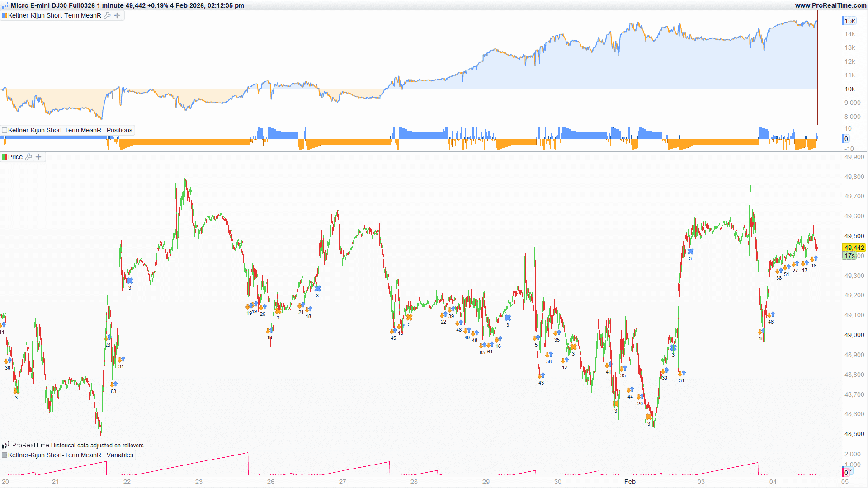Open www.ProRealTime.com link
Viewport: 868px width, 488px height.
click(830, 5)
